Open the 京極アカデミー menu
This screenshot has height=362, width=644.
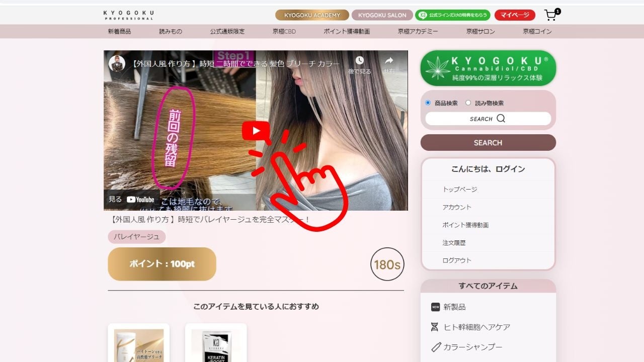[x=418, y=31]
